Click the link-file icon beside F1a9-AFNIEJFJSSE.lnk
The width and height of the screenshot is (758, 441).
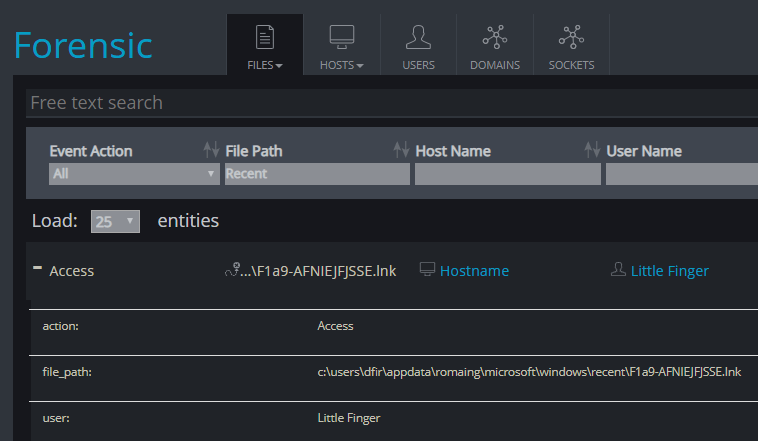233,269
